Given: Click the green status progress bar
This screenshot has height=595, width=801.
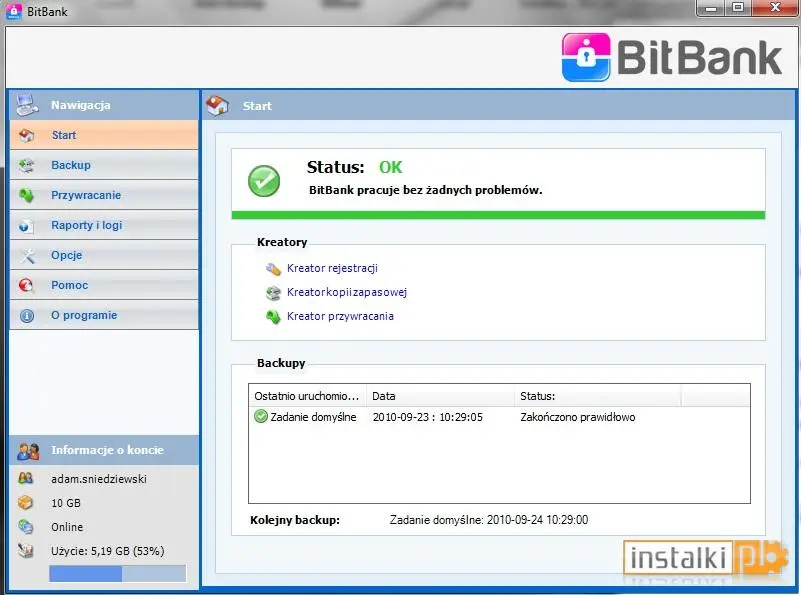Looking at the screenshot, I should [x=498, y=215].
